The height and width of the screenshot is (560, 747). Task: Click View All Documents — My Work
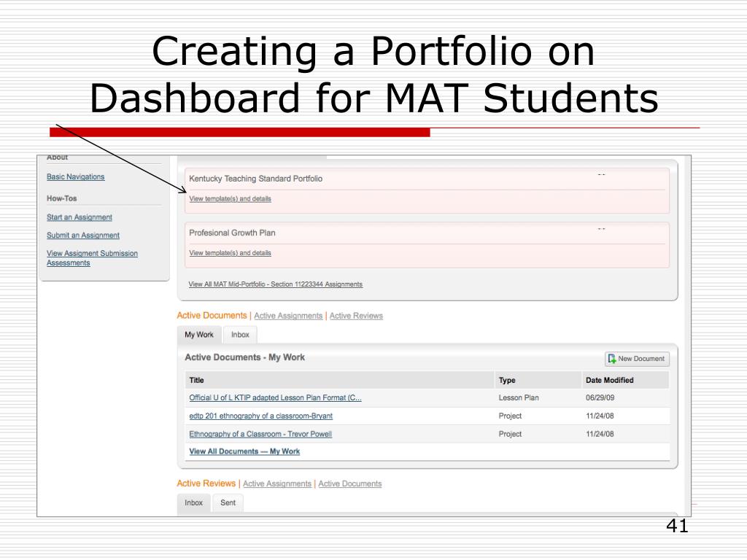pos(244,451)
